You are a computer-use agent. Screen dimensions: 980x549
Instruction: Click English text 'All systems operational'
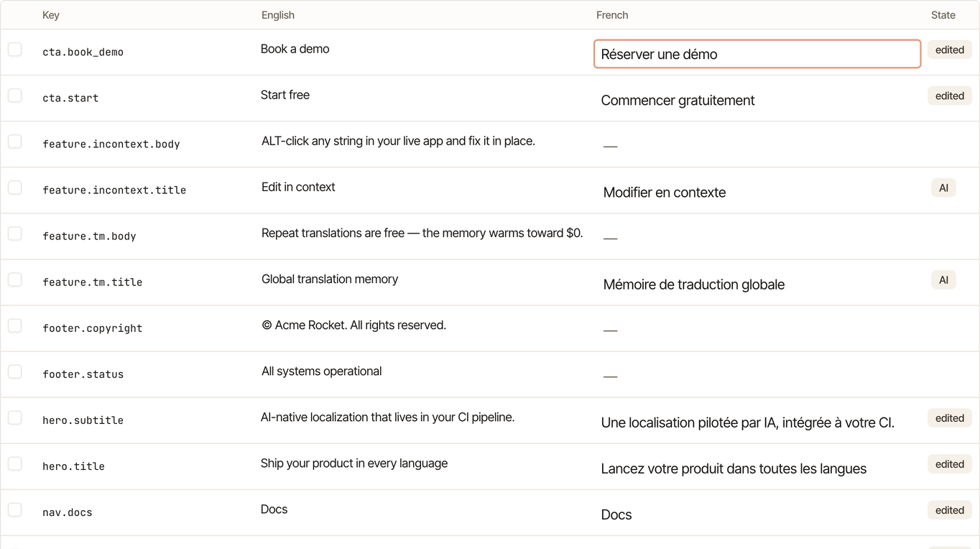(321, 371)
